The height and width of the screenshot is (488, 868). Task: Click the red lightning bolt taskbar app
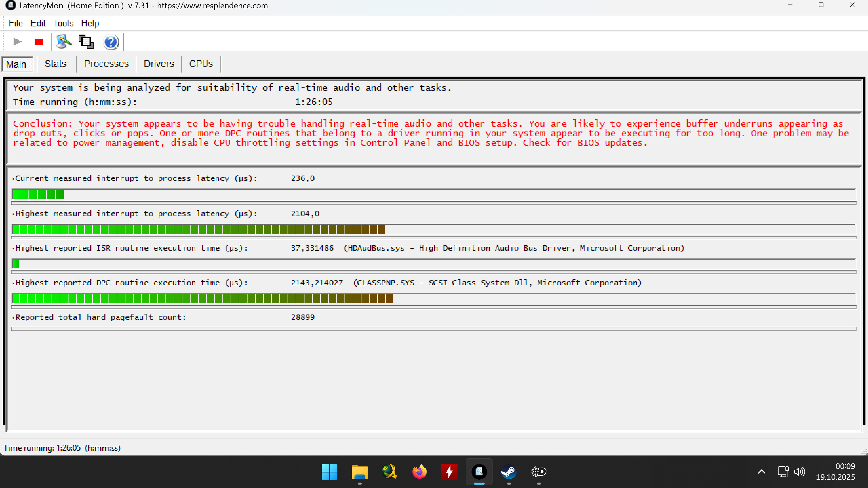(449, 472)
